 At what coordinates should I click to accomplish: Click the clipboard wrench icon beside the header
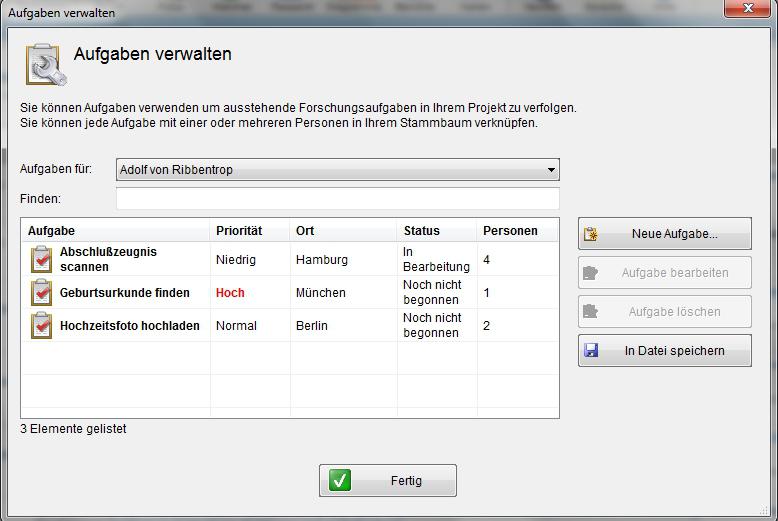46,65
